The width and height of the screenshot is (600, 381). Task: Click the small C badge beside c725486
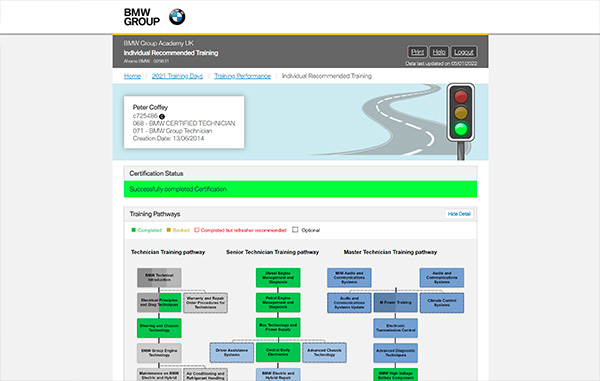[x=162, y=116]
